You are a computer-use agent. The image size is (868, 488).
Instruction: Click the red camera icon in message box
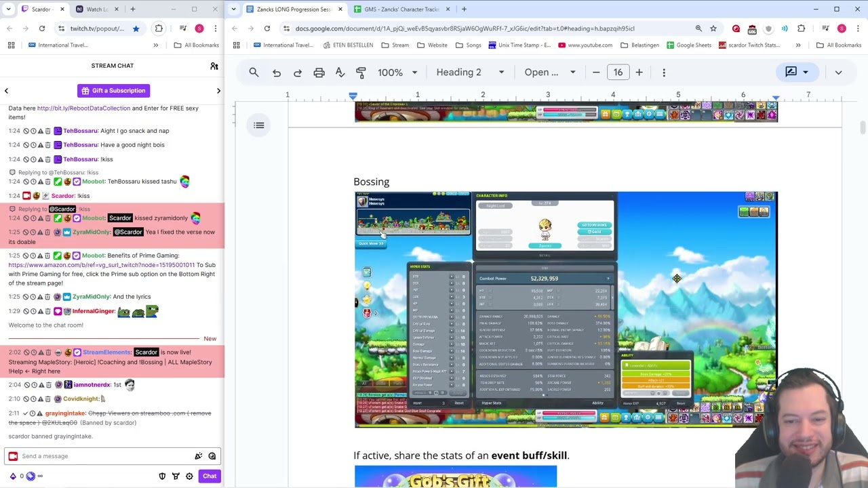click(13, 456)
